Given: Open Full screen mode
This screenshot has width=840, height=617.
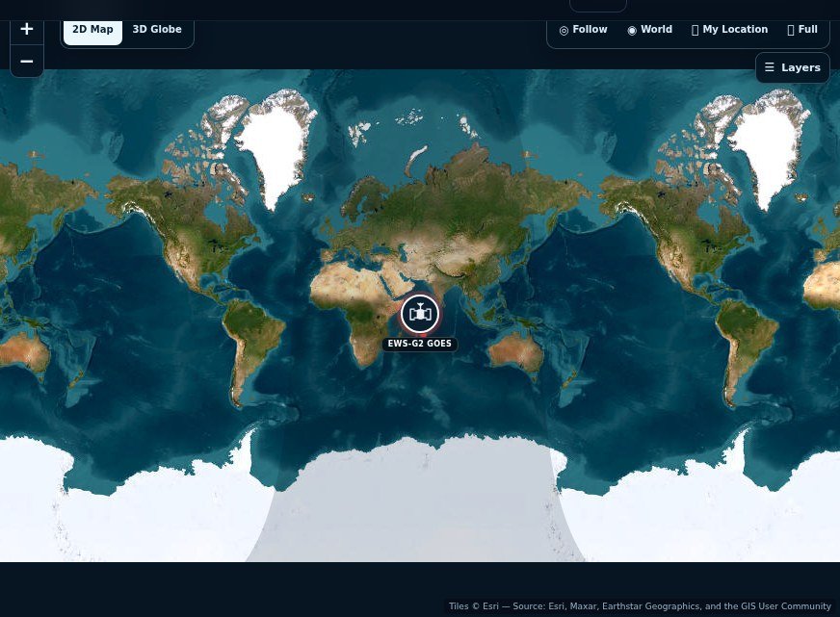Looking at the screenshot, I should [x=802, y=30].
